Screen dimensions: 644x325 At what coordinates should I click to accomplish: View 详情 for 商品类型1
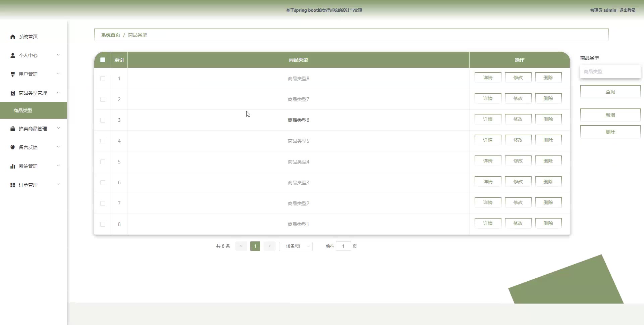[488, 223]
